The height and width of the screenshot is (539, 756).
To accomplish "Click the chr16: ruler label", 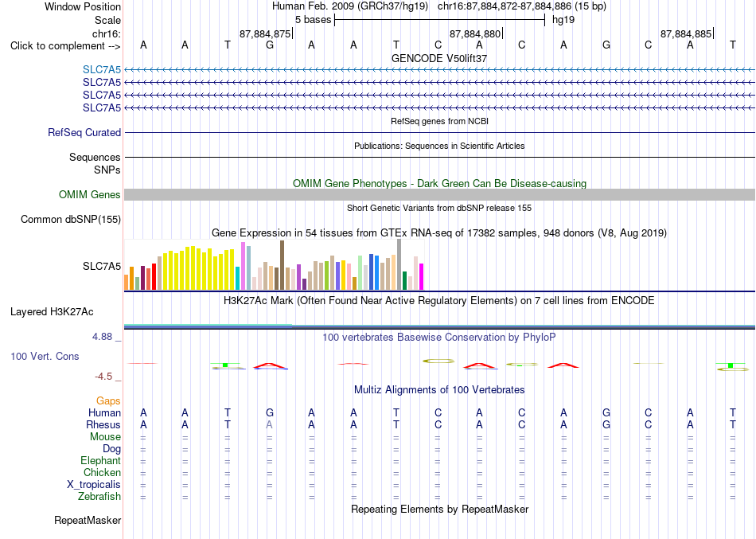I will pyautogui.click(x=107, y=33).
